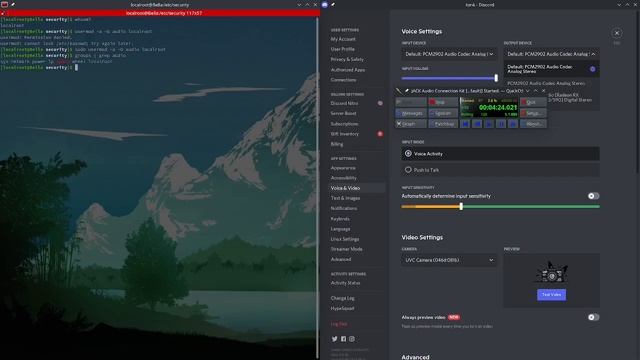Click the QjackCtl time display

[x=498, y=107]
